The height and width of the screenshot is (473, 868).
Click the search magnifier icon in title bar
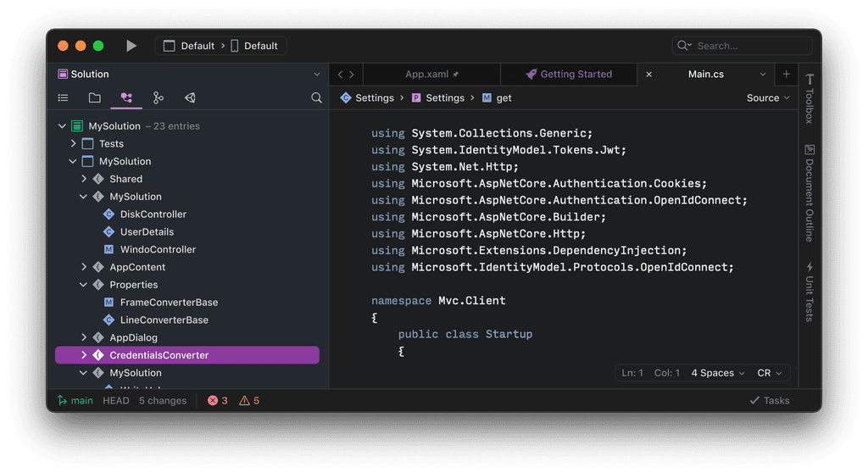[684, 46]
